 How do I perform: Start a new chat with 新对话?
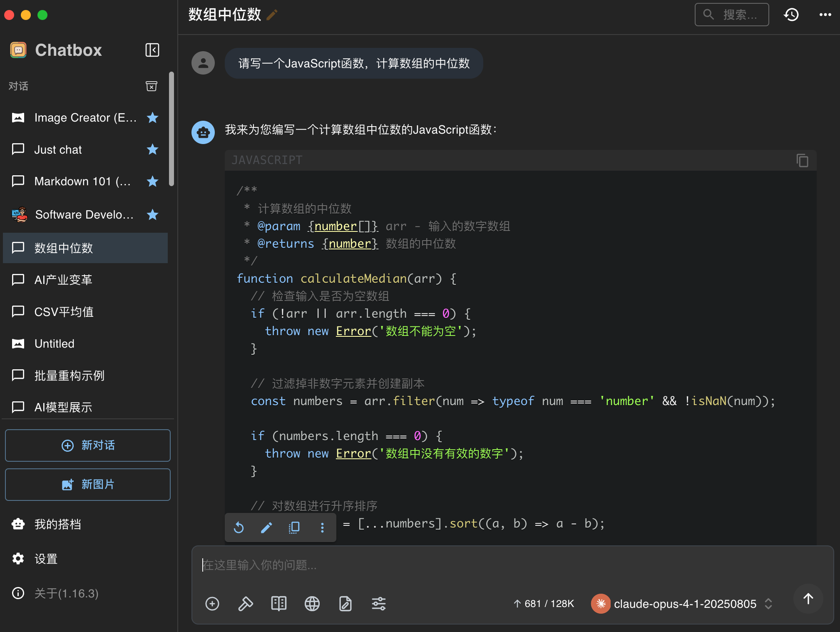(x=88, y=445)
